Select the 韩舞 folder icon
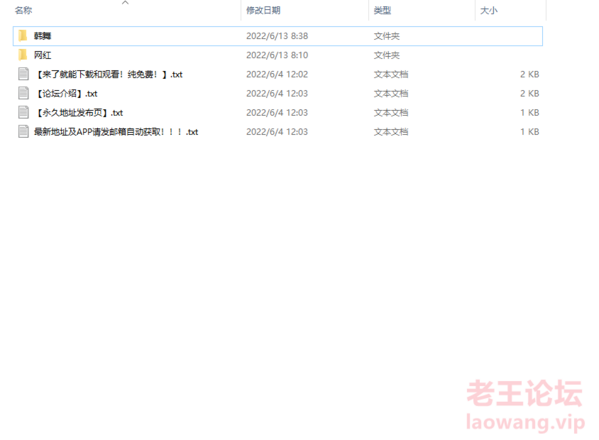Screen dimensions: 599x440 [23, 36]
